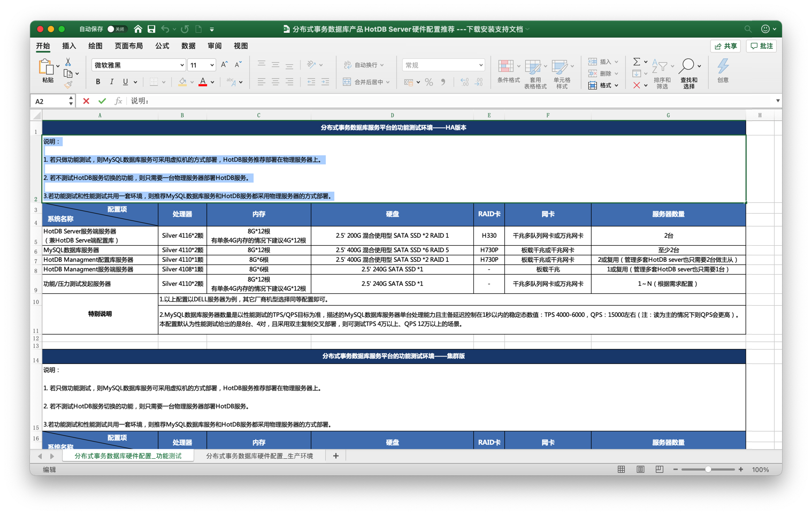Switch to sheet 分布式事务数据库硬件配置_生产环境
This screenshot has height=515, width=812.
(259, 456)
